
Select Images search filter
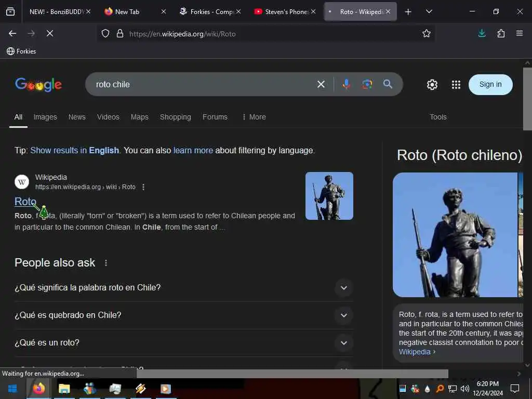pos(45,117)
